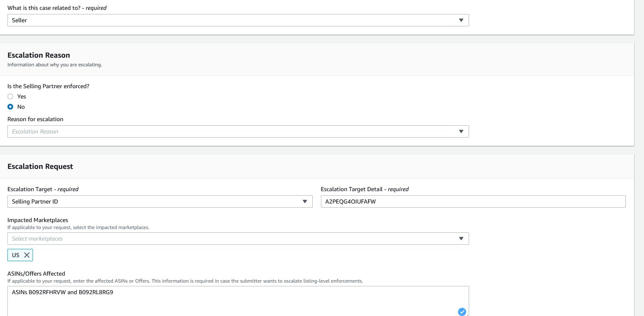Viewport: 644px width, 316px height.
Task: Click the 'Yes' option label text
Action: (21, 96)
